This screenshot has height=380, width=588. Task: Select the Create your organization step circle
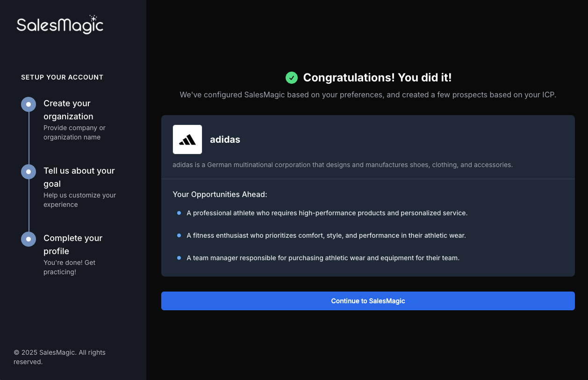click(29, 104)
